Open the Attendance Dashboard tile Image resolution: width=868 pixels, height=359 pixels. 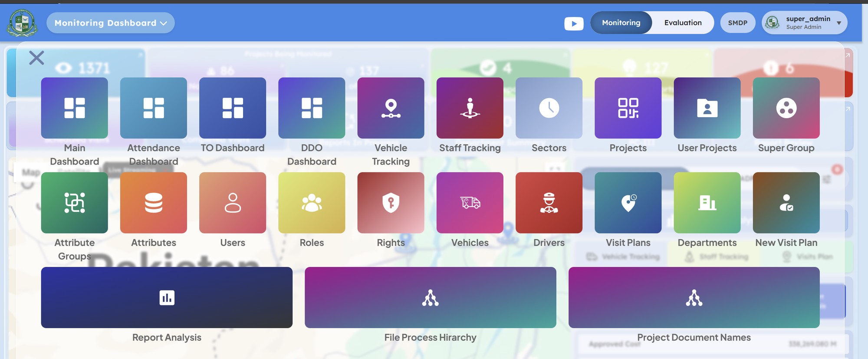[154, 108]
